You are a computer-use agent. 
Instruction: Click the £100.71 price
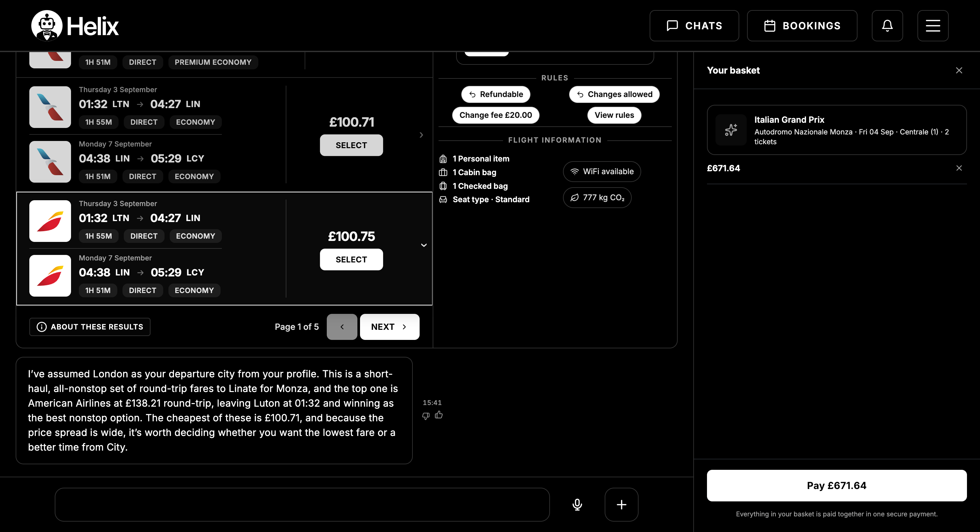[x=352, y=122]
